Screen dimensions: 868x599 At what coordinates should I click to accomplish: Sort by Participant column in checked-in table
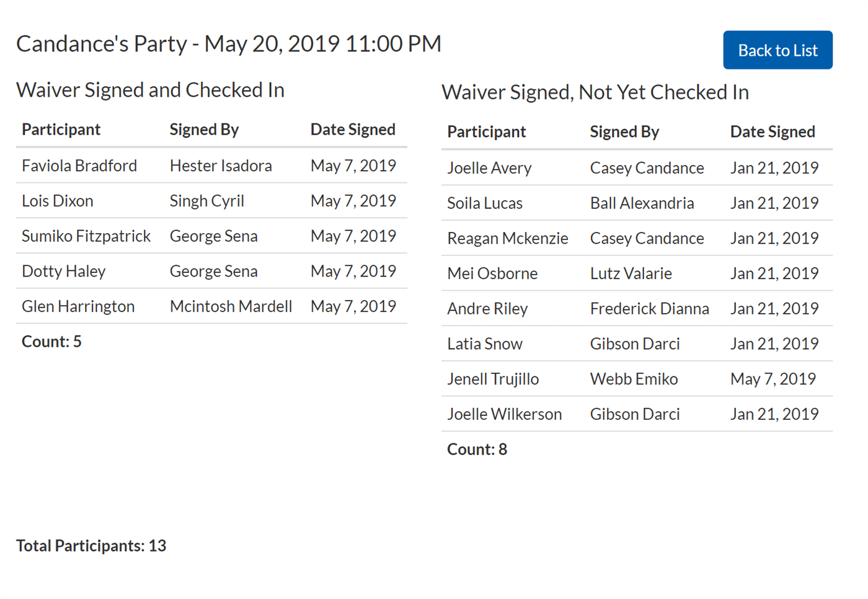click(61, 130)
